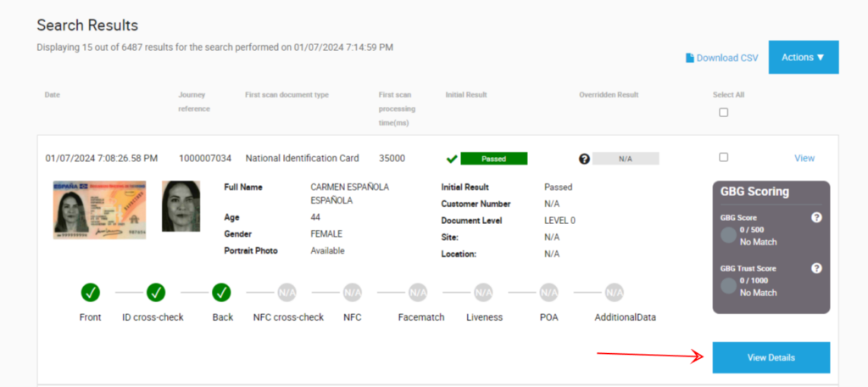Click the ID cross-check green checkmark
Screen dimensions: 868x387
155,293
